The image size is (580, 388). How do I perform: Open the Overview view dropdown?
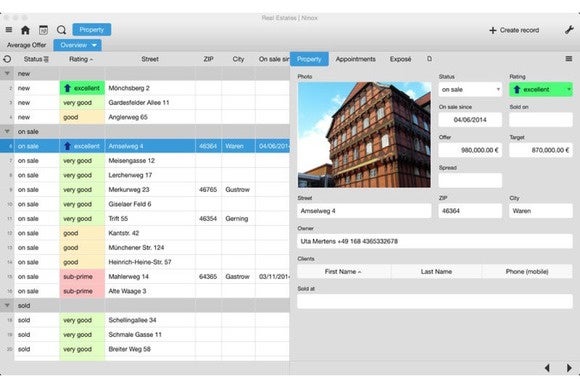click(x=78, y=45)
